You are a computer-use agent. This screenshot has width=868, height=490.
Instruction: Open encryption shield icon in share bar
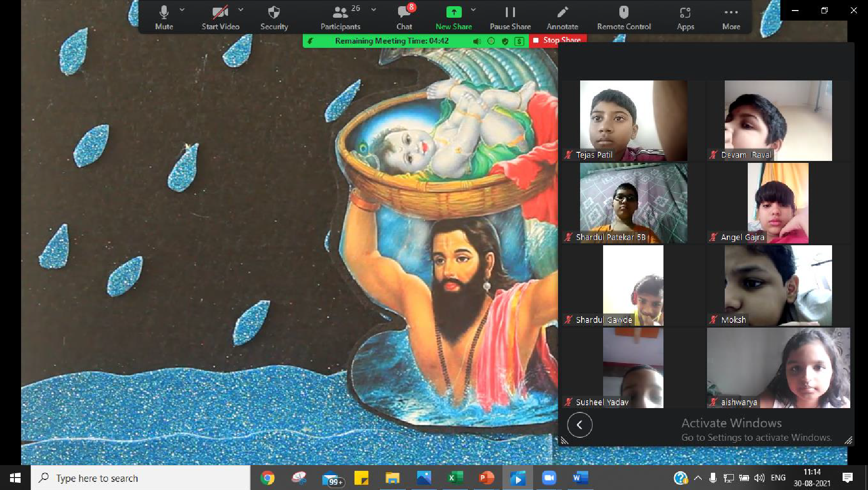point(505,41)
